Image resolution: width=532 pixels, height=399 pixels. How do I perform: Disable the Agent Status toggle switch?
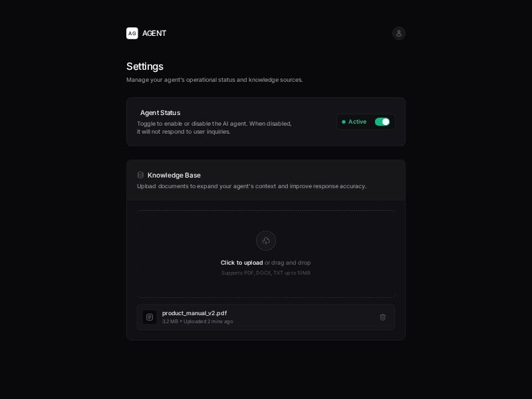[x=382, y=122]
